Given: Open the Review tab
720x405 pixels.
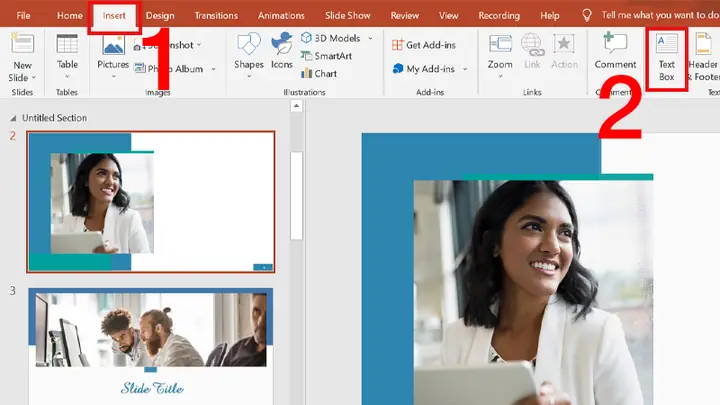Looking at the screenshot, I should click(405, 16).
